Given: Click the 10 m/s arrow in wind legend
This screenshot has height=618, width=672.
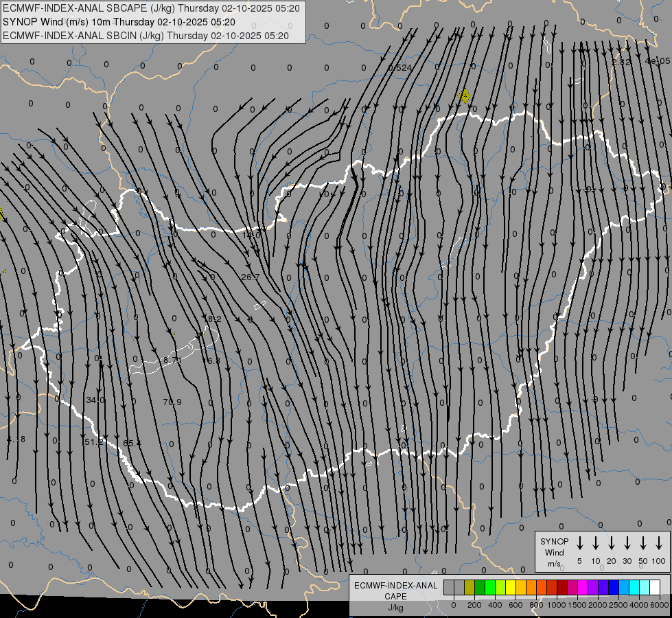Looking at the screenshot, I should pyautogui.click(x=595, y=543).
